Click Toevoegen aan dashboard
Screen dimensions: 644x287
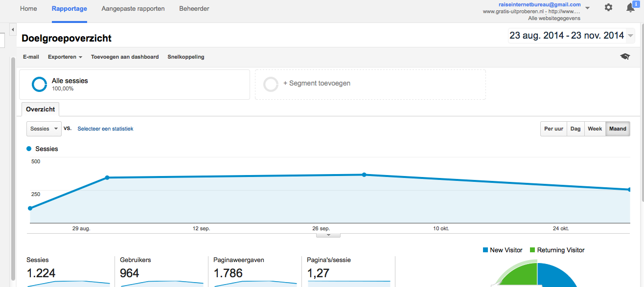[125, 57]
